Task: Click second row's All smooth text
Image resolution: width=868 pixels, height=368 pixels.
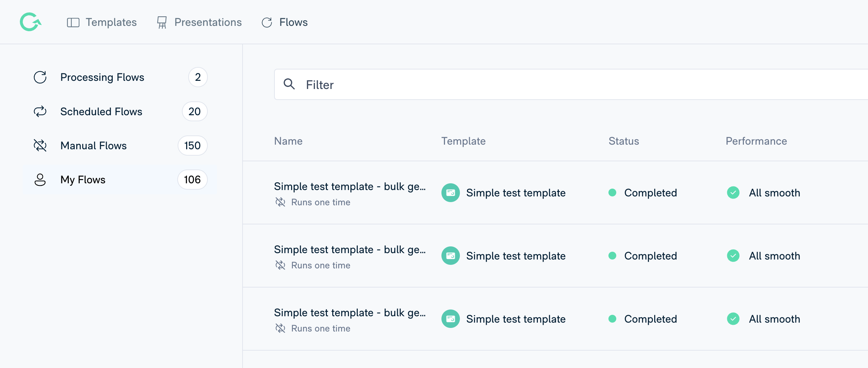Action: (x=775, y=256)
